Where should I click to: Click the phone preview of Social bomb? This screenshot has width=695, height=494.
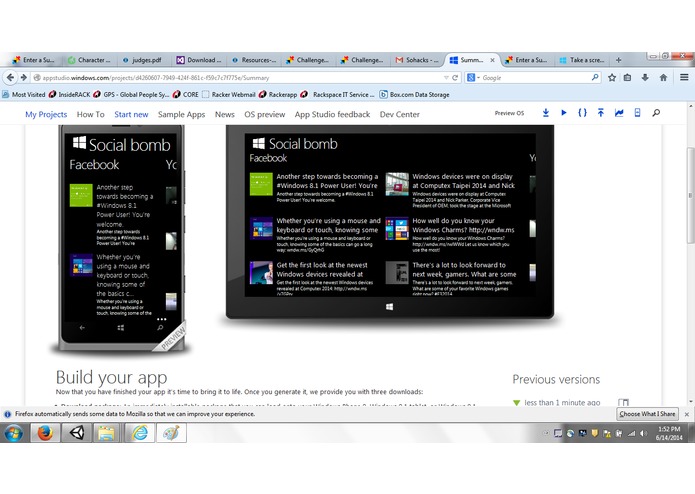click(x=121, y=239)
